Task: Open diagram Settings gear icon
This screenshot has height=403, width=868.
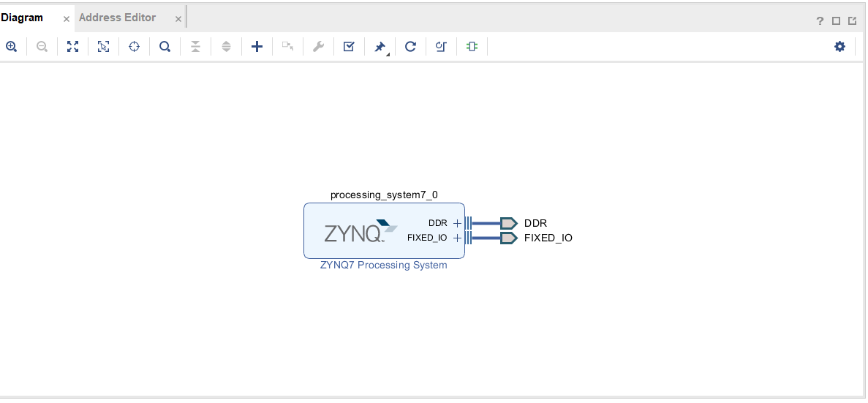Action: point(839,47)
